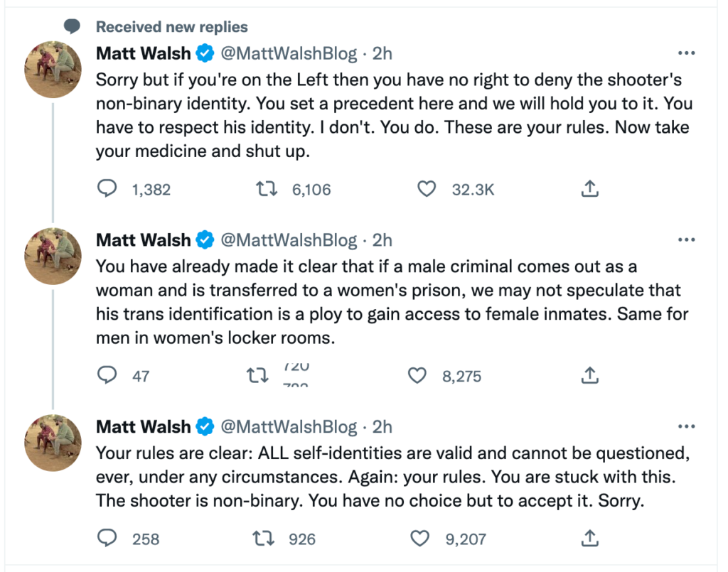The image size is (728, 572).
Task: Reply to the tweet with 47 replies
Action: tap(107, 375)
